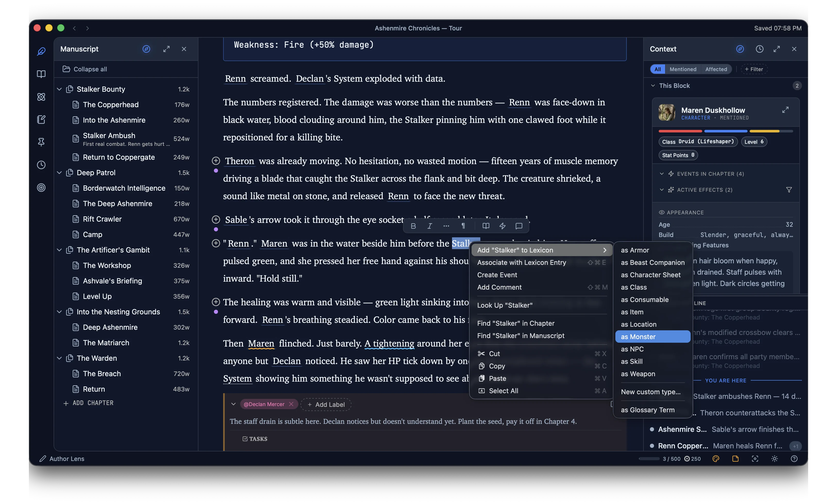Choose Create Event from context menu

click(542, 275)
